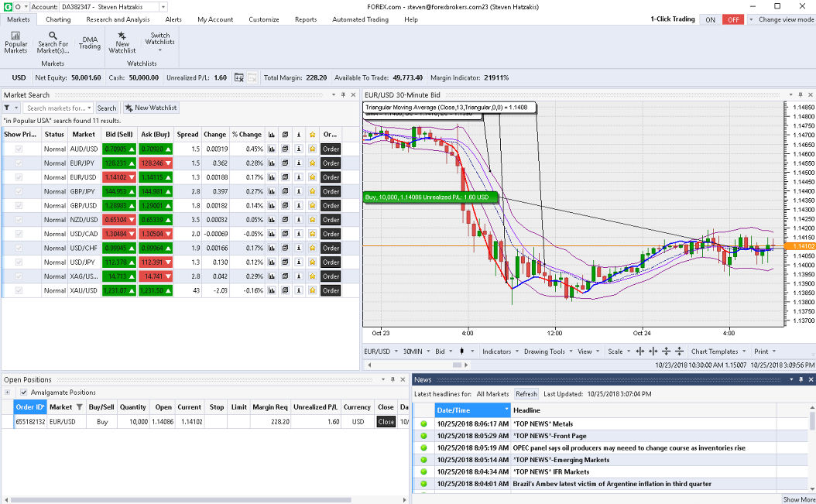Toggle Show Price checkbox for EUR/JPY
Viewport: 816px width, 504px height.
[x=19, y=163]
